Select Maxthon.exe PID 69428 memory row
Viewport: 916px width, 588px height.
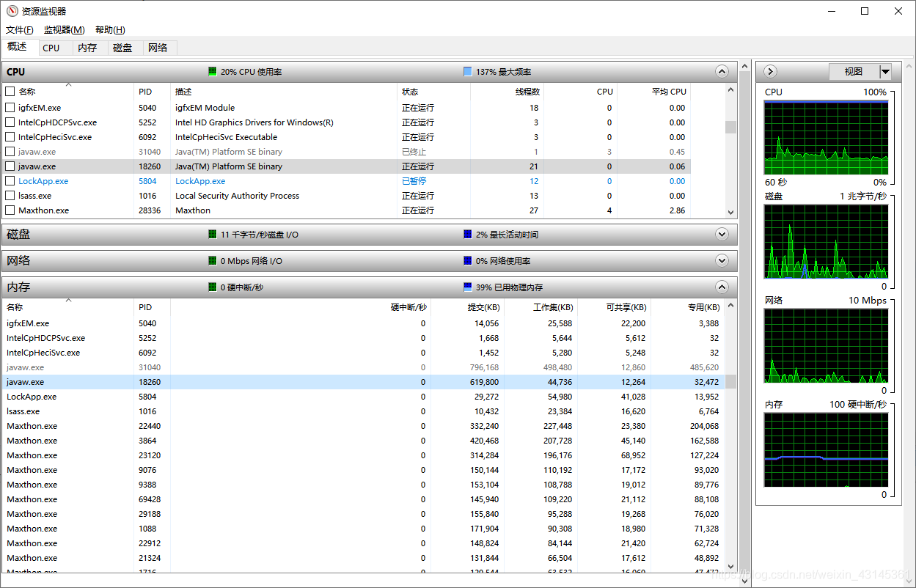click(363, 499)
